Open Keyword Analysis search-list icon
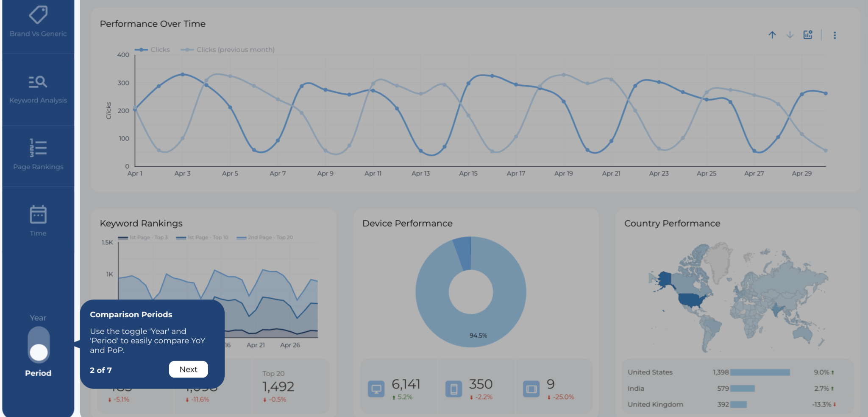This screenshot has height=417, width=868. [x=38, y=81]
